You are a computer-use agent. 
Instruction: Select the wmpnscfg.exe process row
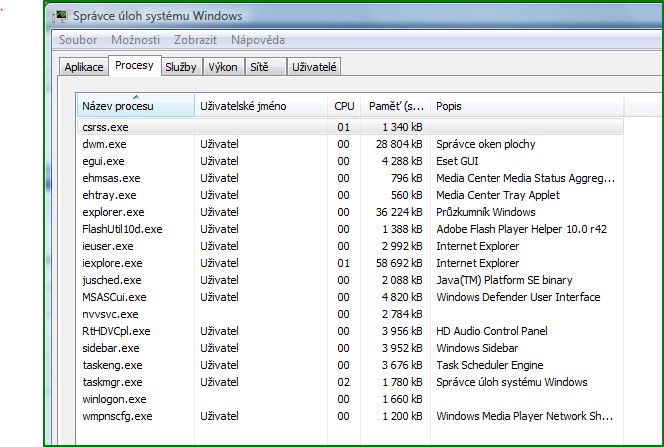click(117, 416)
